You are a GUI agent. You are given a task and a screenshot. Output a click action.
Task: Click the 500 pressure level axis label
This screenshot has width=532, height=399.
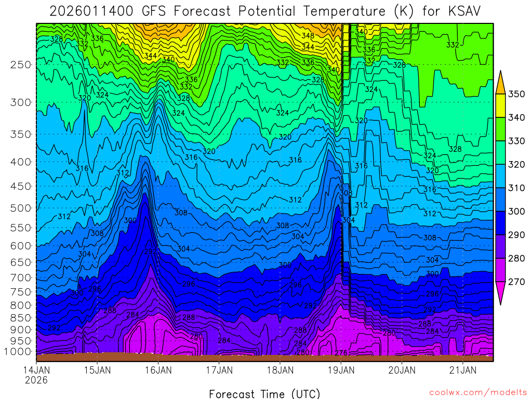pos(21,208)
